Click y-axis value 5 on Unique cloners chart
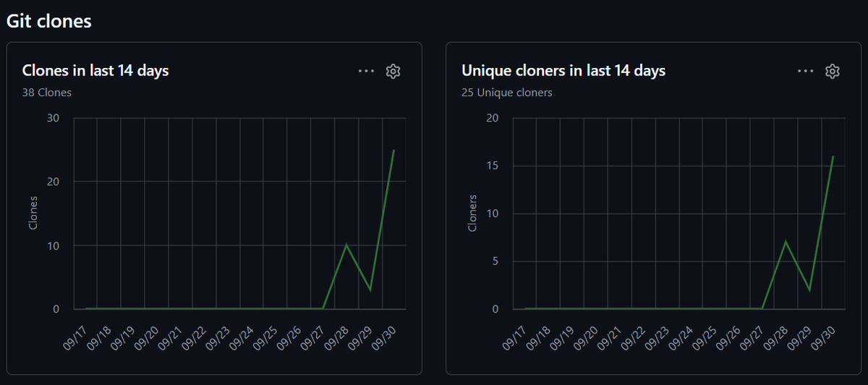This screenshot has height=385, width=868. coord(496,261)
